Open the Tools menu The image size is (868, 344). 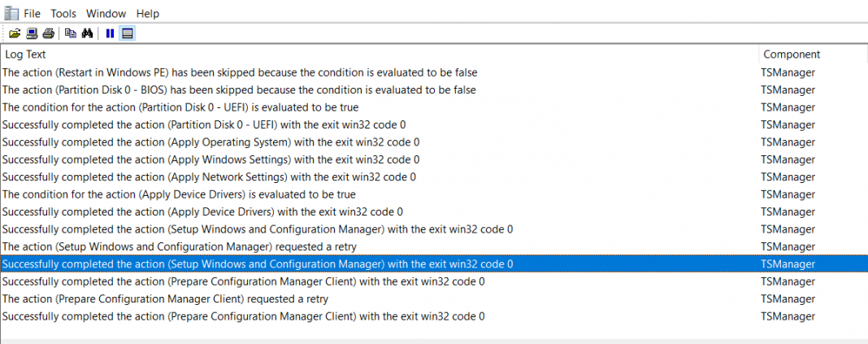tap(63, 13)
